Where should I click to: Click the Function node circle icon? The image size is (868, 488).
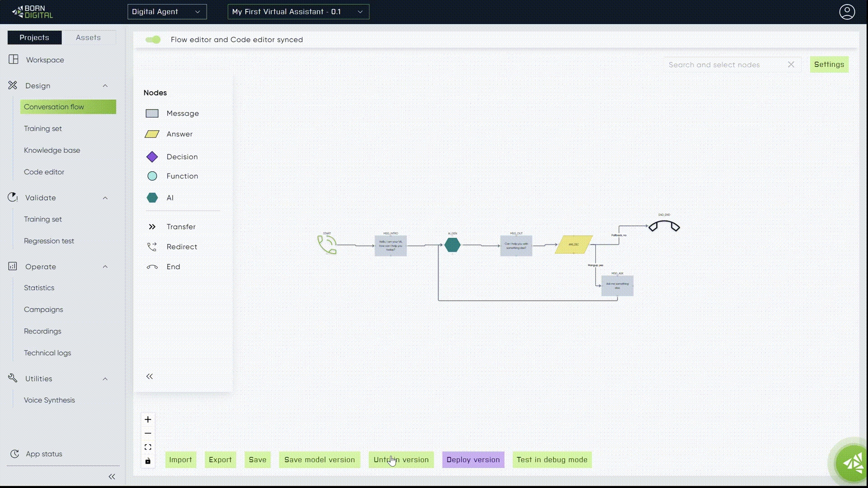pyautogui.click(x=152, y=176)
